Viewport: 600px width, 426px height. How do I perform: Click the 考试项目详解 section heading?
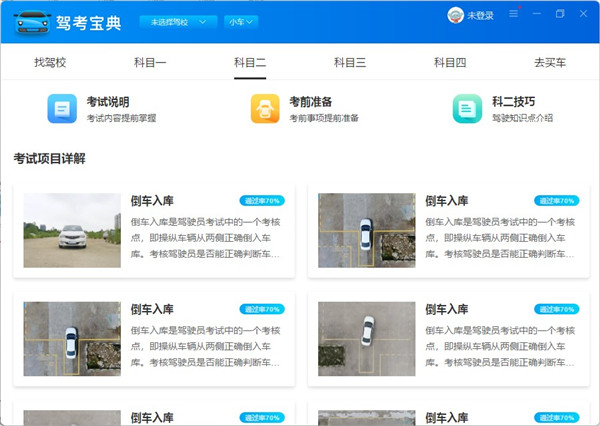(x=49, y=158)
